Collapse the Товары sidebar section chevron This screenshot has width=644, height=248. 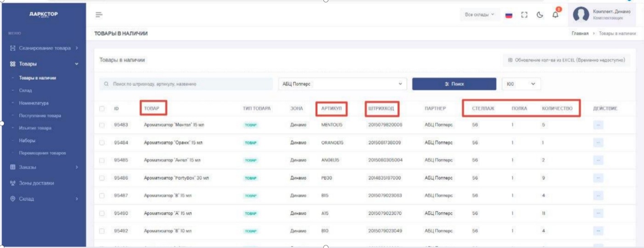pos(77,64)
